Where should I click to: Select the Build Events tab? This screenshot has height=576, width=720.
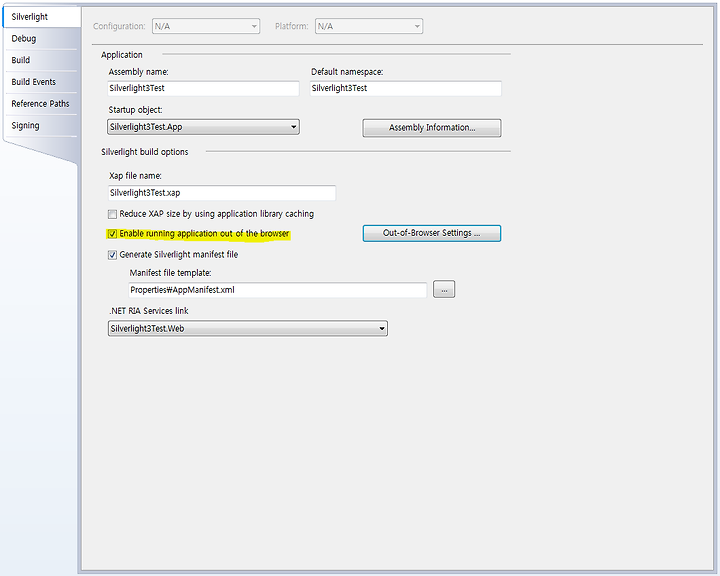41,82
